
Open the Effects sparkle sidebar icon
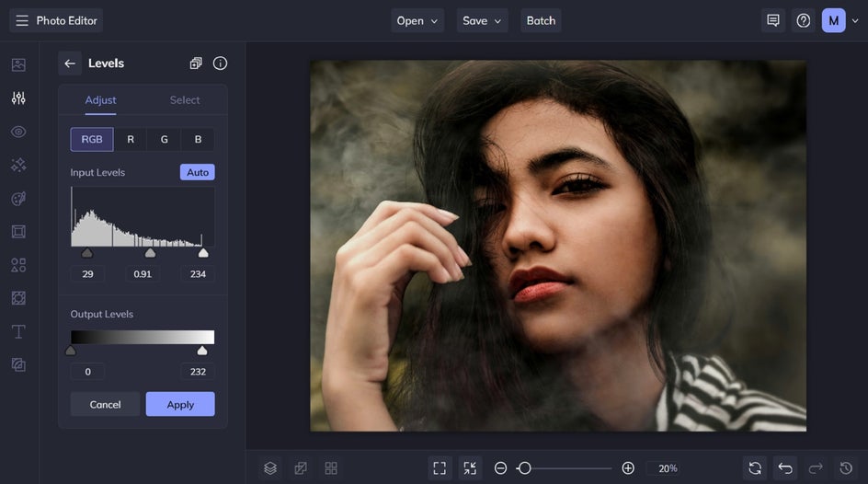click(x=18, y=165)
